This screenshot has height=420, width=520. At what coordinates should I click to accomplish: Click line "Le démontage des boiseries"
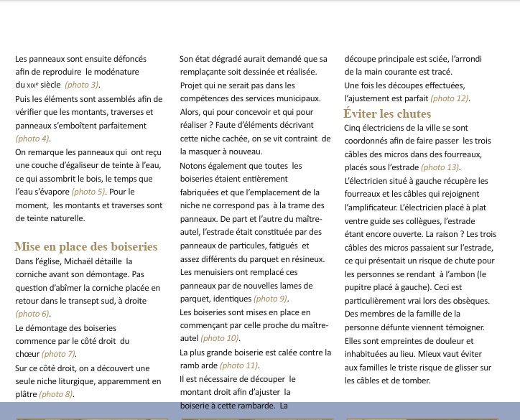(65, 328)
